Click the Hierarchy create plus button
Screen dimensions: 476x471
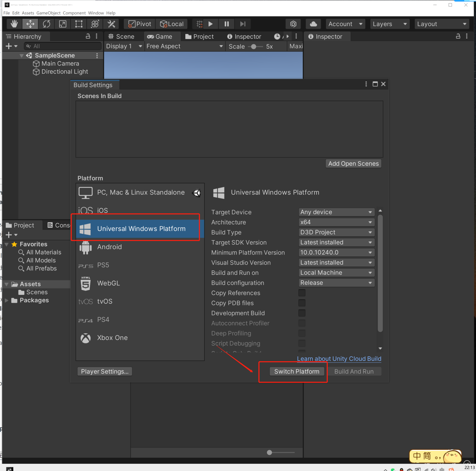click(11, 46)
